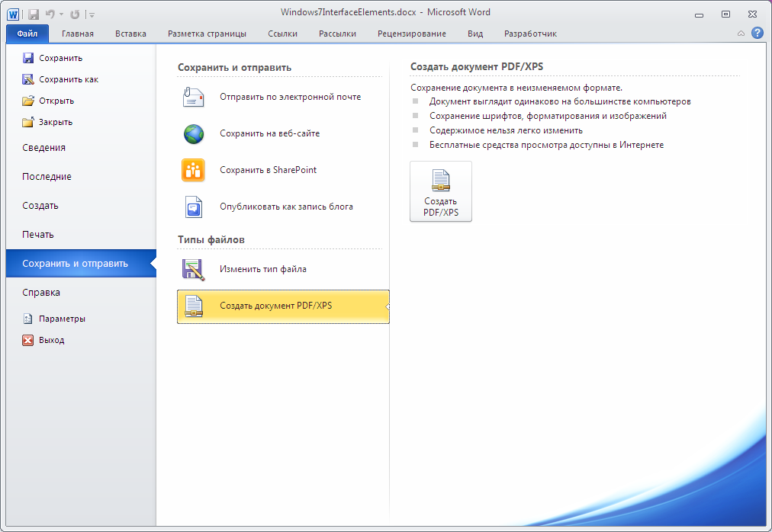Open the Файл tab
This screenshot has height=532, width=772.
(27, 34)
